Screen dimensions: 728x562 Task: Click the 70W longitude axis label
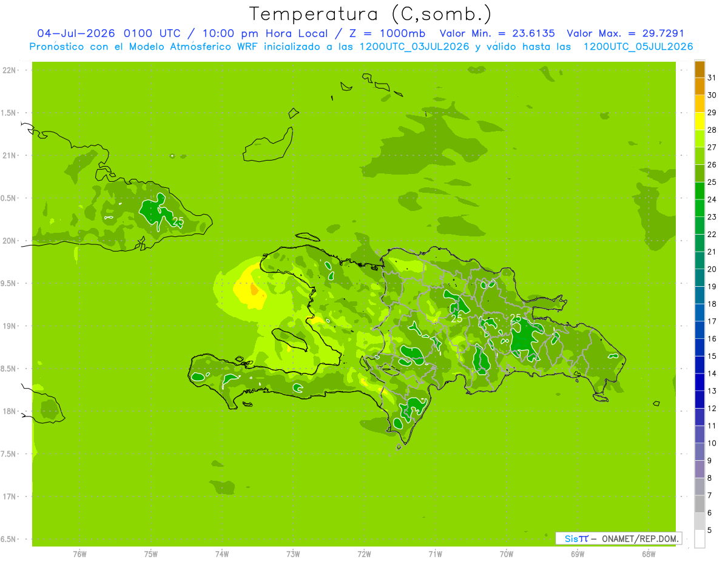pyautogui.click(x=506, y=554)
